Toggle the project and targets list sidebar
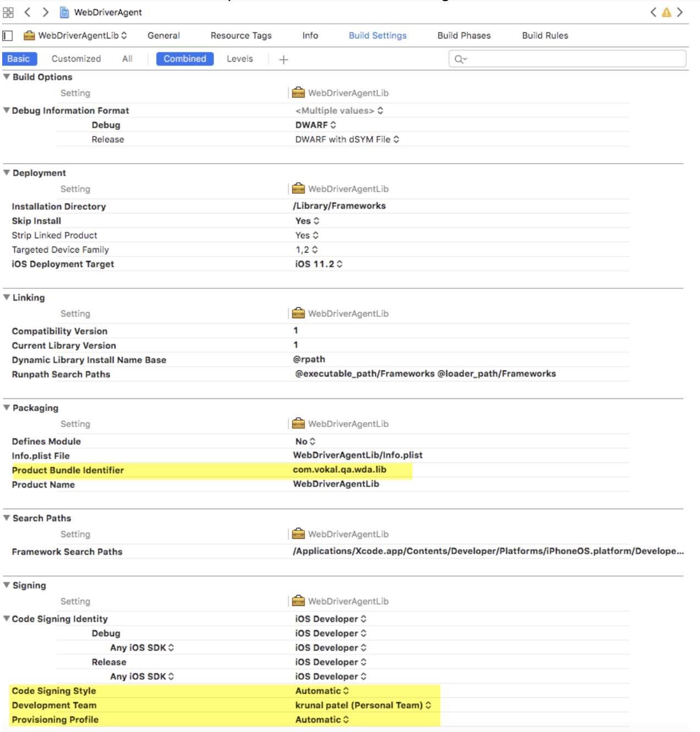Viewport: 700px width, 732px height. [x=8, y=36]
